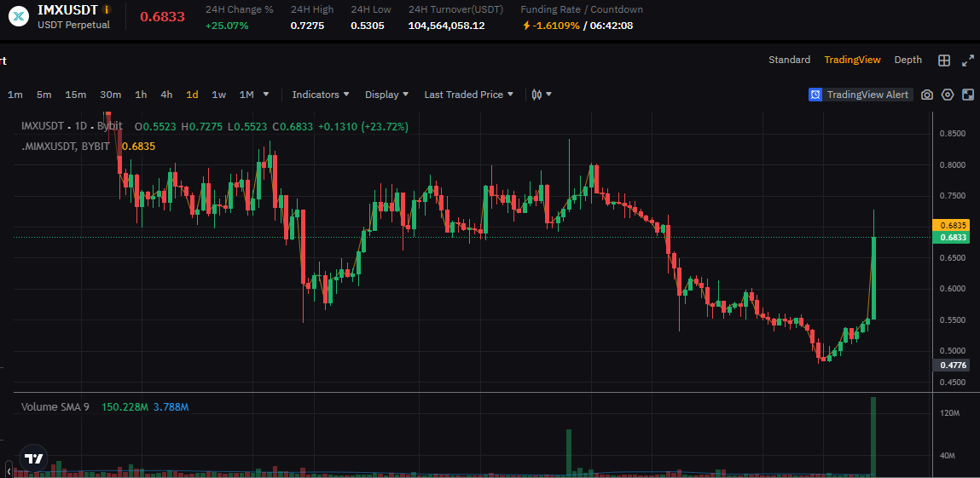
Task: Switch to the Depth chart tab
Action: tap(908, 60)
